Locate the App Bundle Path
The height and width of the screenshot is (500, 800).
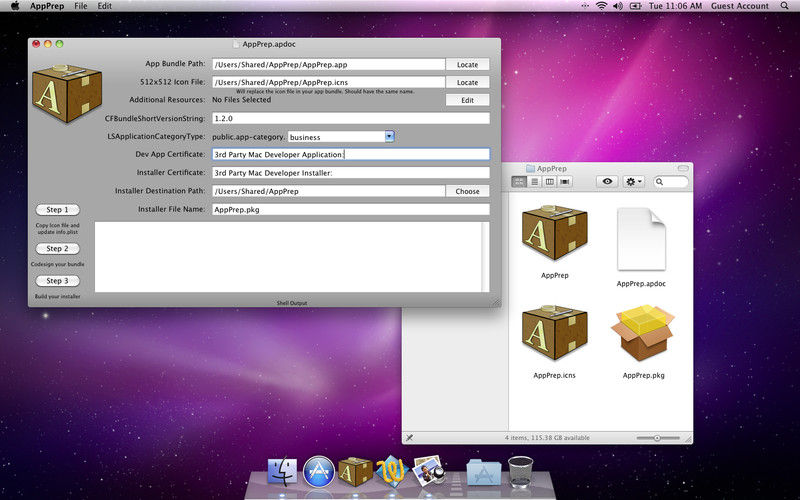(x=467, y=64)
